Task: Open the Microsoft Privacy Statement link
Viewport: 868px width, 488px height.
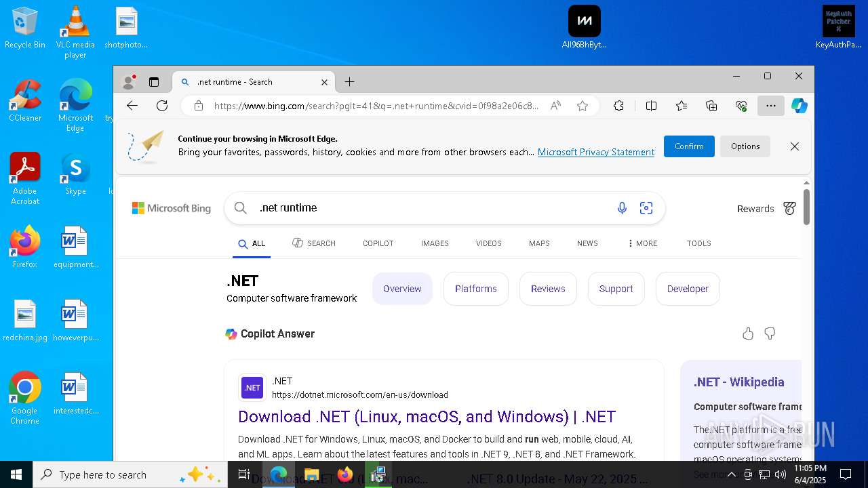Action: [596, 152]
